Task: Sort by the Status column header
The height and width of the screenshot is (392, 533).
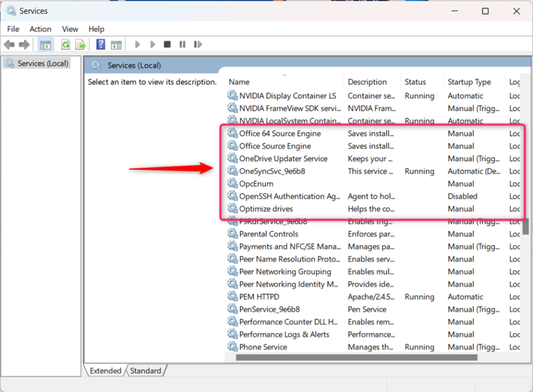Action: [415, 82]
